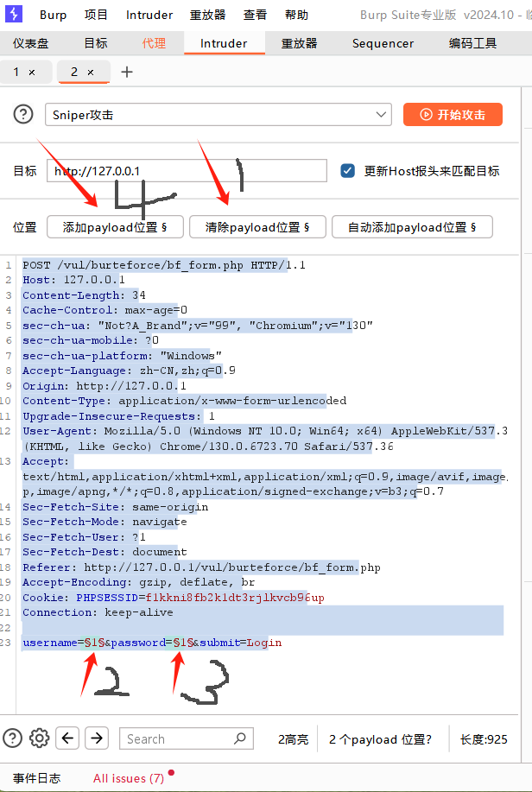Switch to the 编码工具 tab
532x792 pixels.
click(x=473, y=43)
